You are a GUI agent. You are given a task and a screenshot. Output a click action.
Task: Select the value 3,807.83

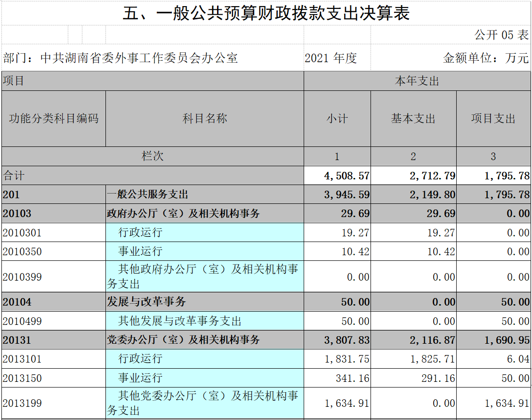tap(337, 340)
